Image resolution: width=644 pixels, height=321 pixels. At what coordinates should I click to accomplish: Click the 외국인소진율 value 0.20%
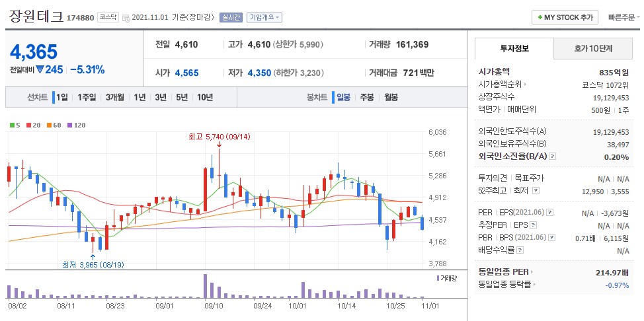point(616,157)
